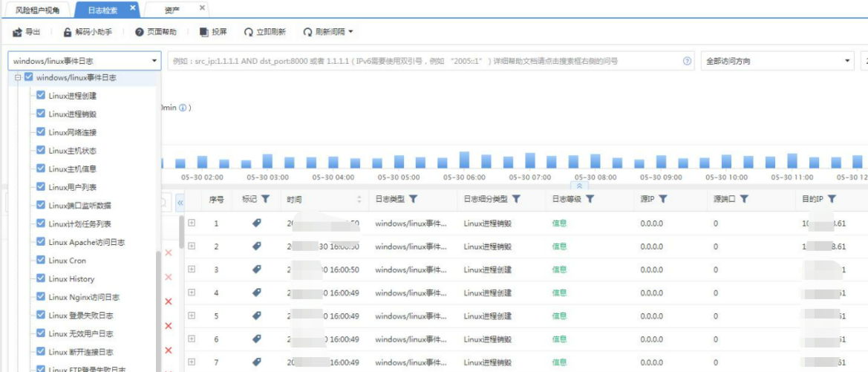Viewport: 868px width, 372px height.
Task: Open the 全部访问方向 dropdown
Action: 778,61
